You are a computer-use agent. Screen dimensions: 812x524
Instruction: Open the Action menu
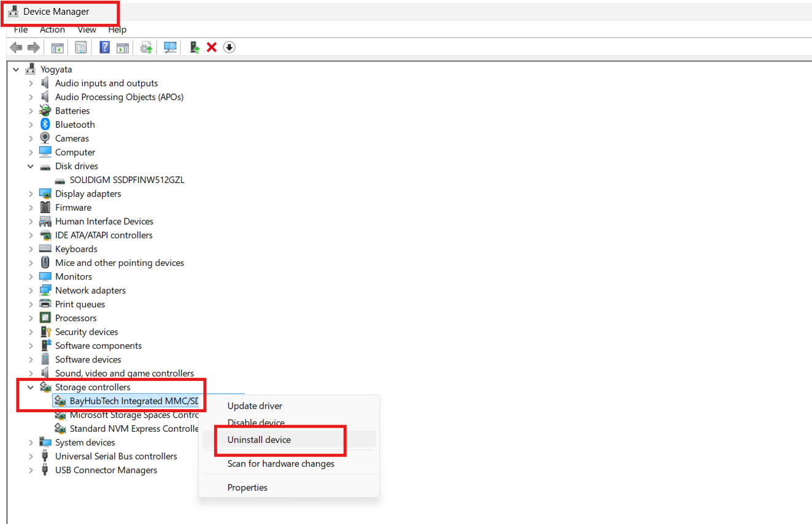pyautogui.click(x=52, y=29)
